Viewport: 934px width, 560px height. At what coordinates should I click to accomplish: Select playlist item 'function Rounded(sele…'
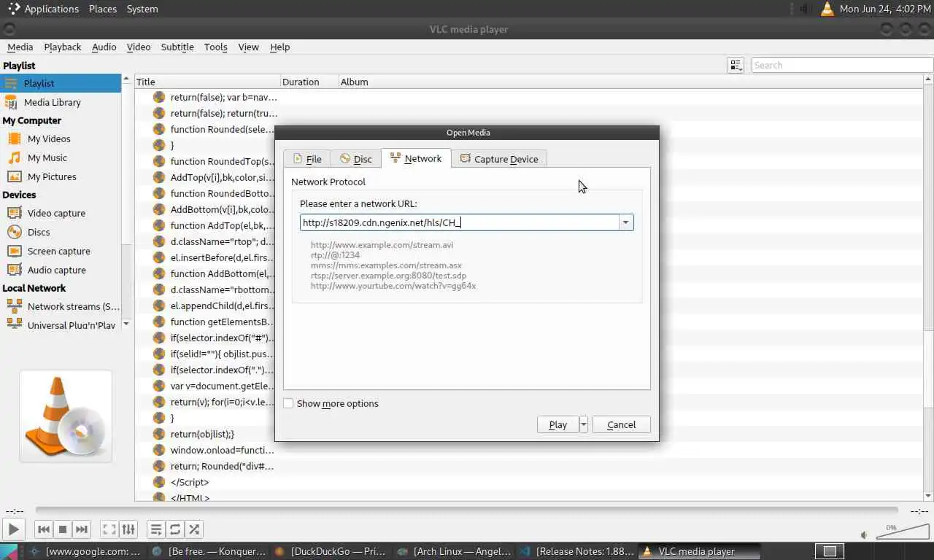[223, 129]
